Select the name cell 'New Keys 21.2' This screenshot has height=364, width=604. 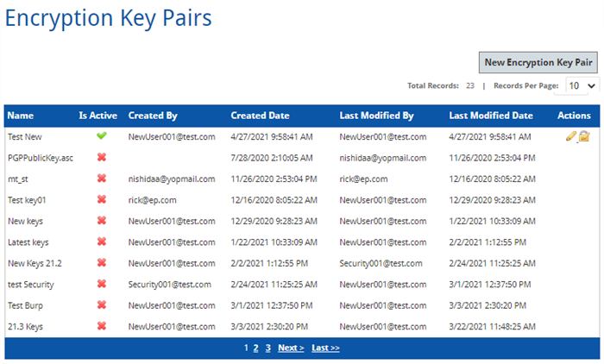(35, 263)
